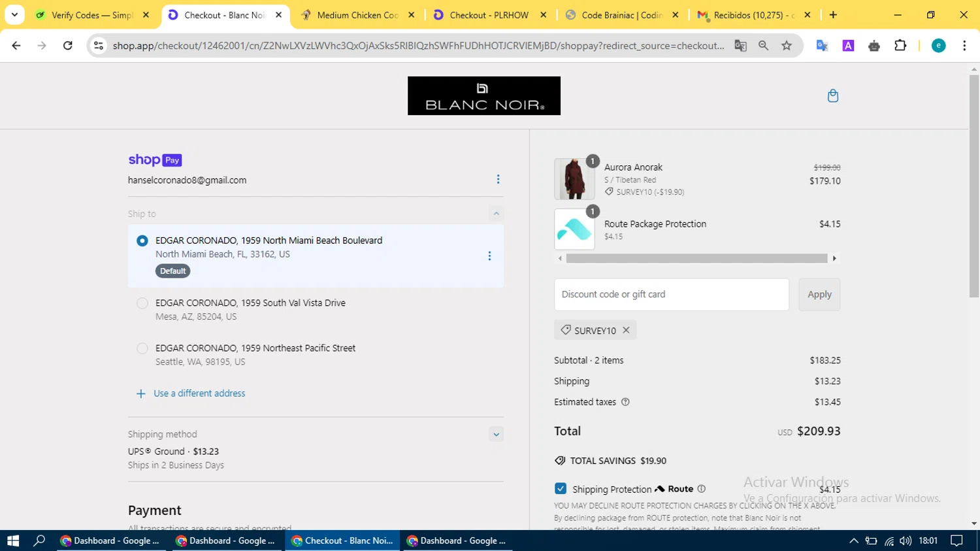
Task: Collapse the Ship to section
Action: [496, 214]
